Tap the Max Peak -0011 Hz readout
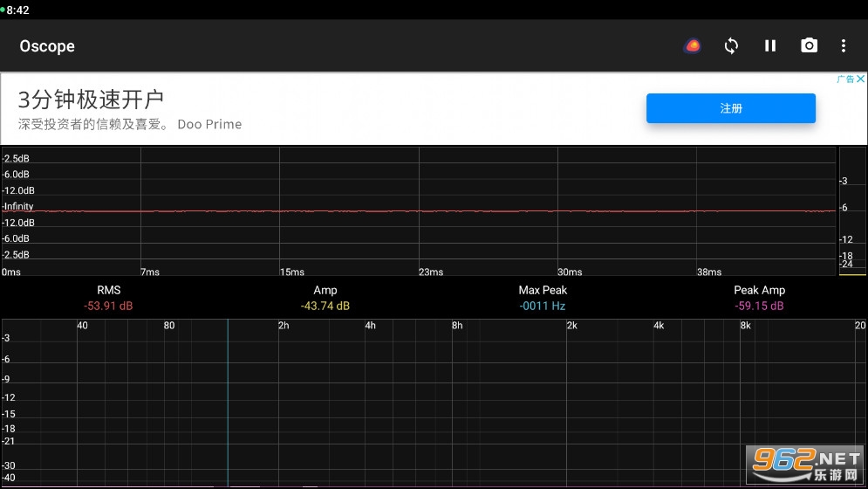Viewport: 868px width, 489px height. pos(542,298)
